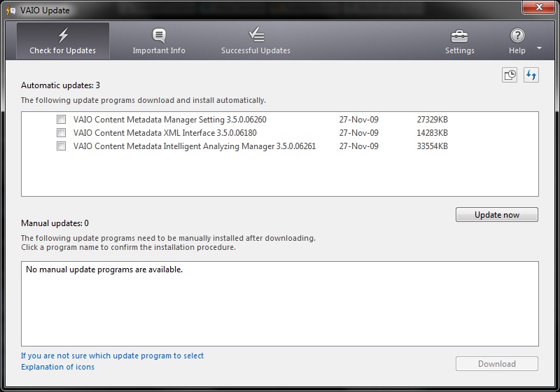This screenshot has height=392, width=560.
Task: Click the 27329KB size value
Action: pos(432,120)
